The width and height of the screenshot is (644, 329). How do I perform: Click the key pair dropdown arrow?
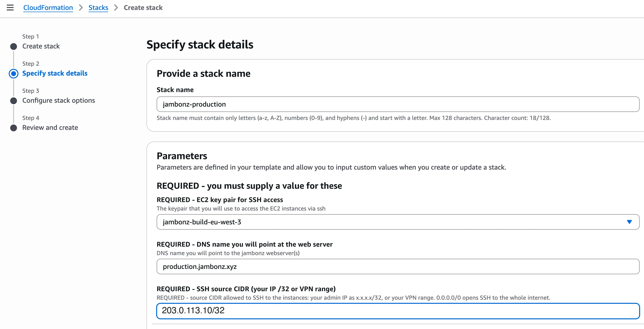pyautogui.click(x=629, y=222)
